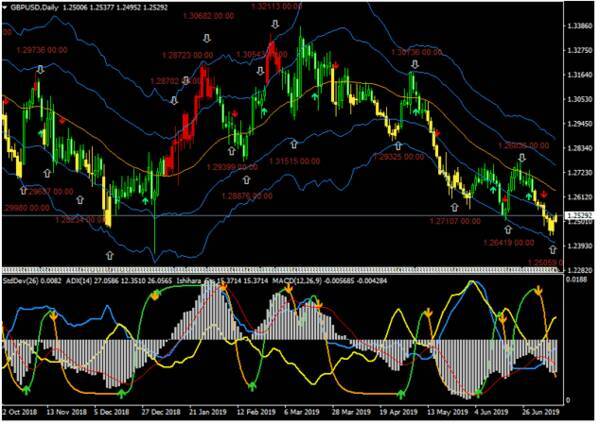Click the 1.32750 price axis label

coord(580,51)
